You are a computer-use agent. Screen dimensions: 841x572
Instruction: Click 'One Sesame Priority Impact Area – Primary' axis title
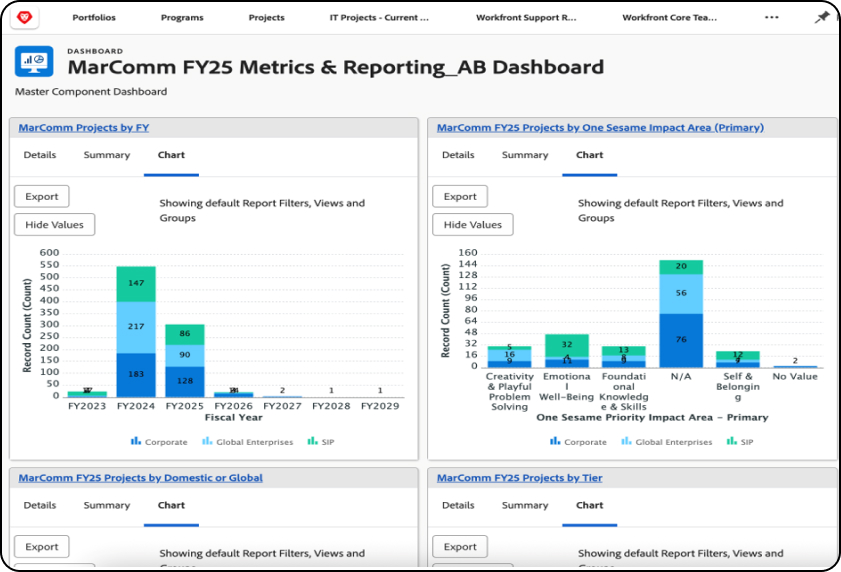(x=652, y=417)
